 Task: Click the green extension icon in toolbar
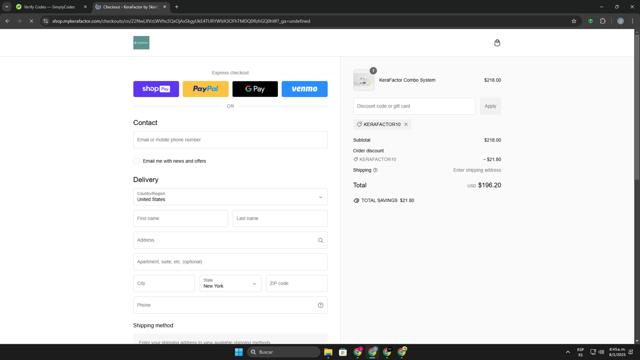[590, 21]
